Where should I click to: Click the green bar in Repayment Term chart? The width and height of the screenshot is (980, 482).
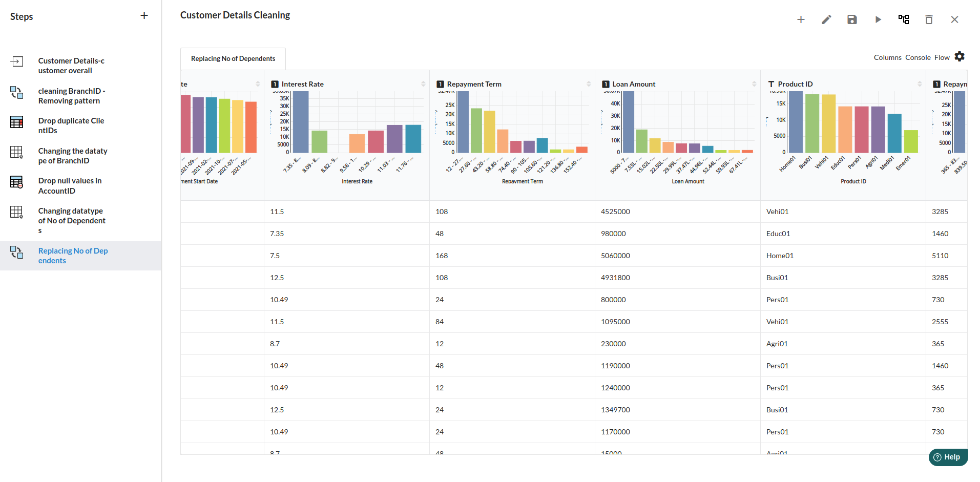click(476, 131)
